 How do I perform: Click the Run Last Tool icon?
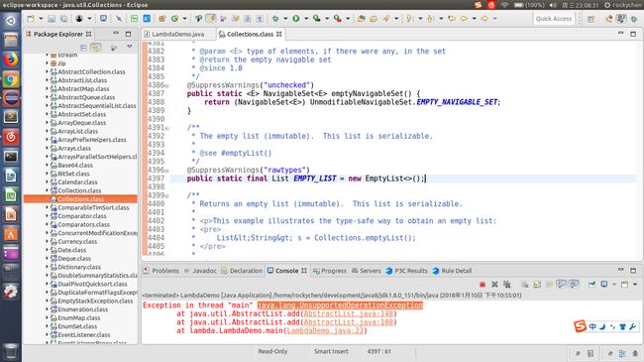pos(317,19)
